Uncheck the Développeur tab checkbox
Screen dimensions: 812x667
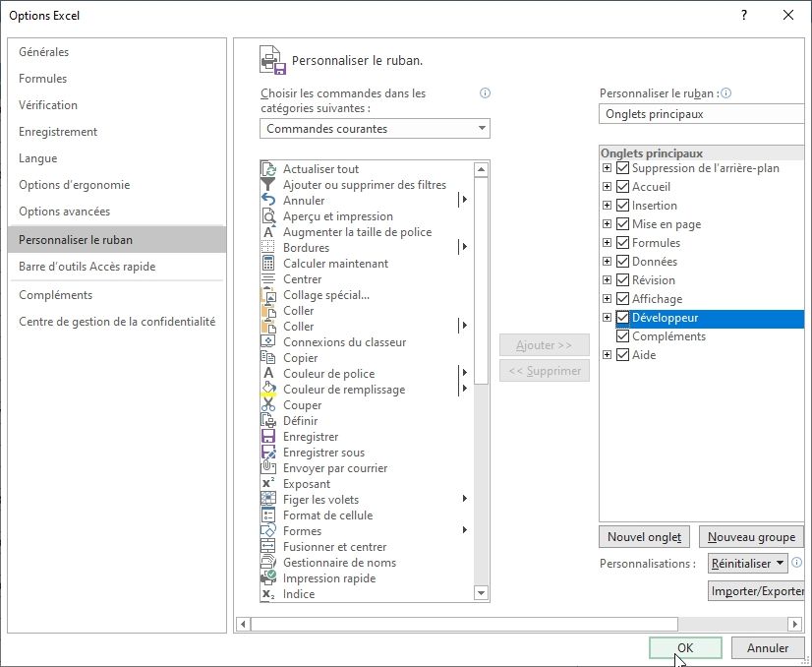(x=622, y=318)
